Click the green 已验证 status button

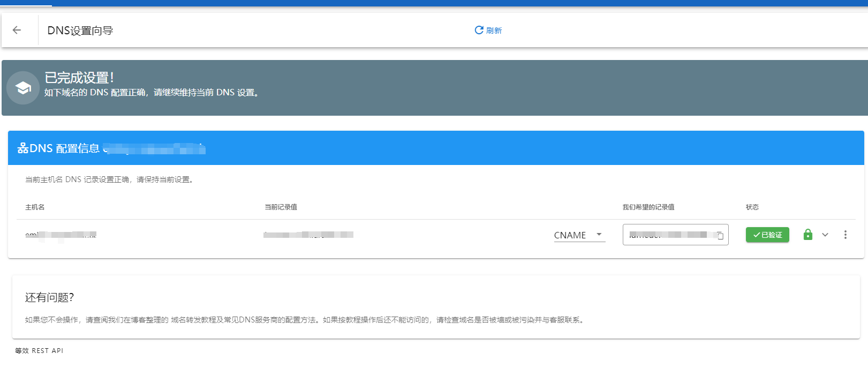click(x=767, y=235)
